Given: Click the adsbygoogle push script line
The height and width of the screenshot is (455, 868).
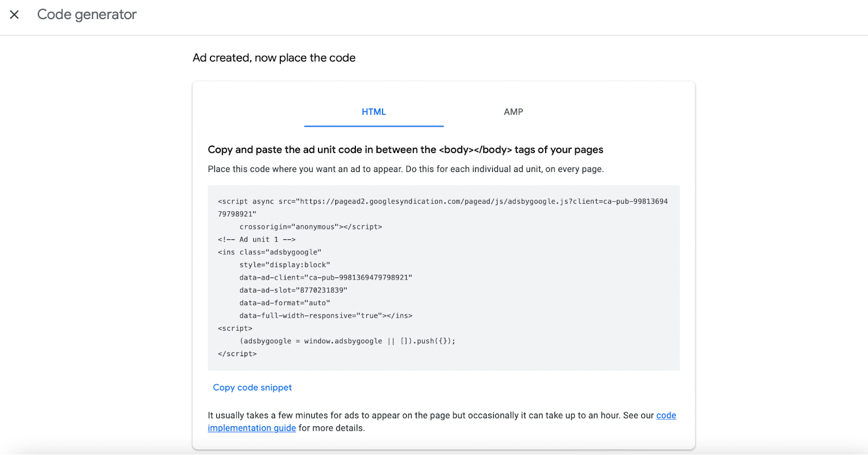Looking at the screenshot, I should click(347, 341).
